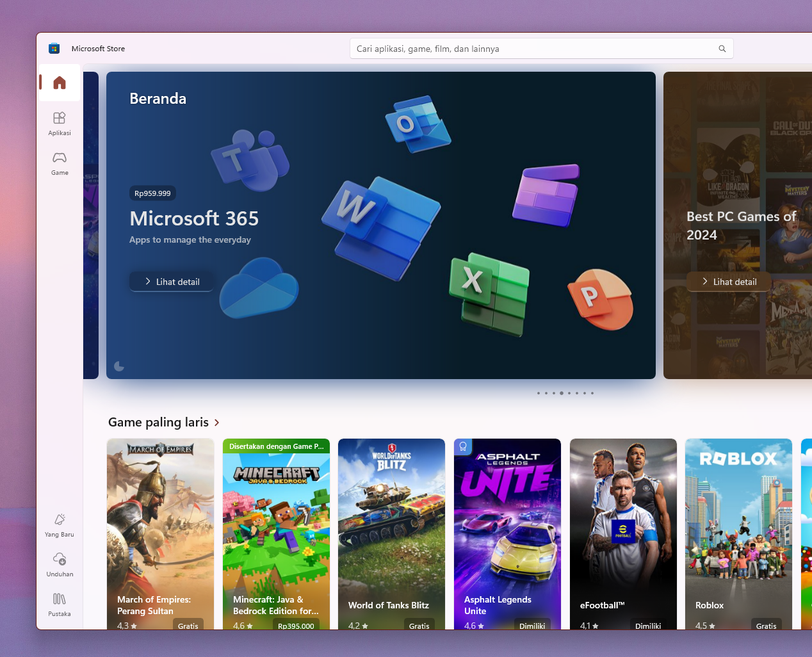Open Yang Baru in sidebar
This screenshot has width=812, height=657.
(x=60, y=525)
